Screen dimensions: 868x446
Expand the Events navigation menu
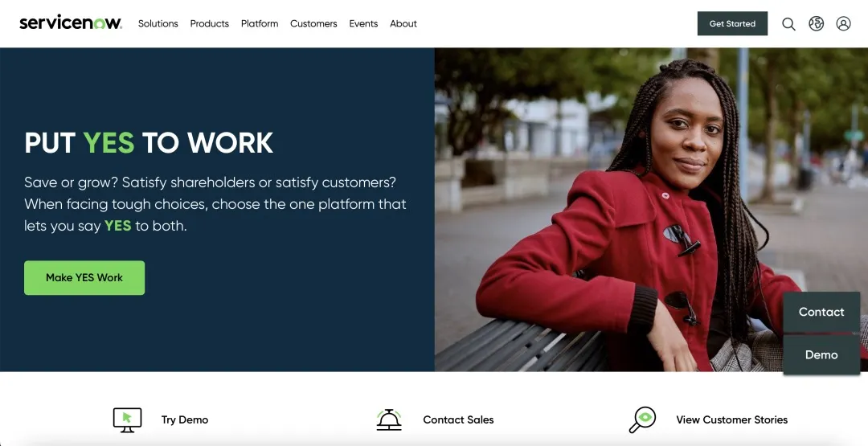(x=363, y=23)
